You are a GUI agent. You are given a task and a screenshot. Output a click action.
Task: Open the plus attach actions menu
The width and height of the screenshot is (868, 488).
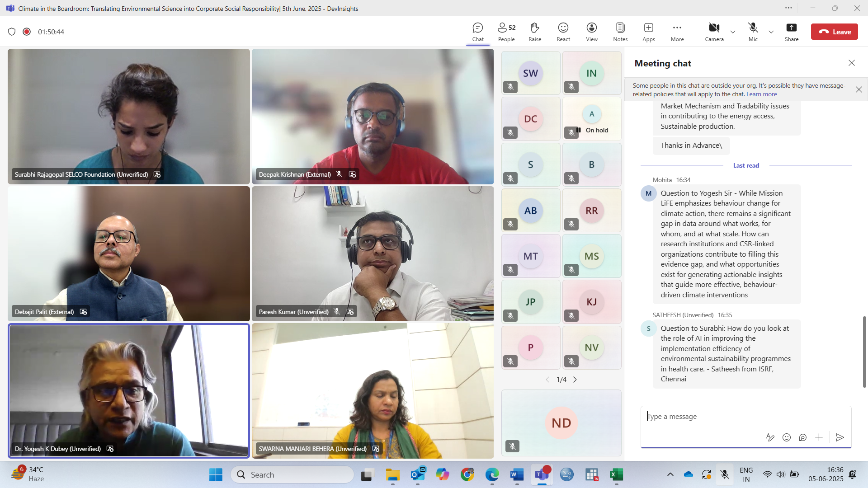[819, 437]
